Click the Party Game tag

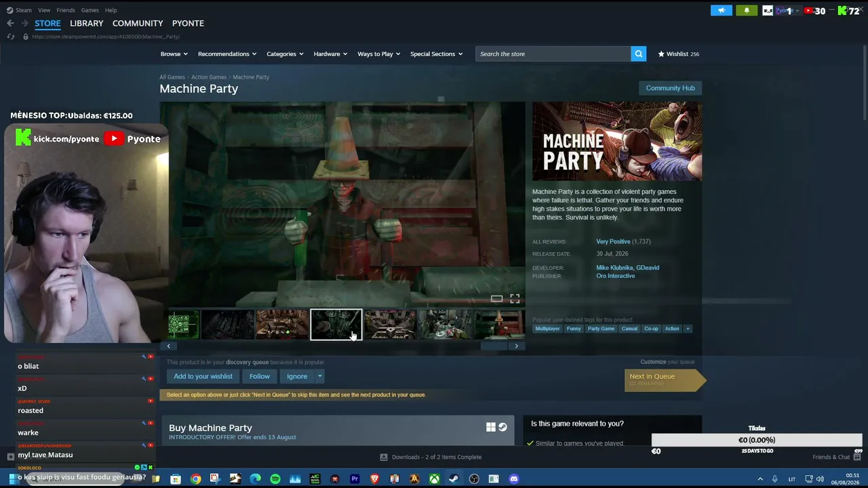(x=601, y=329)
